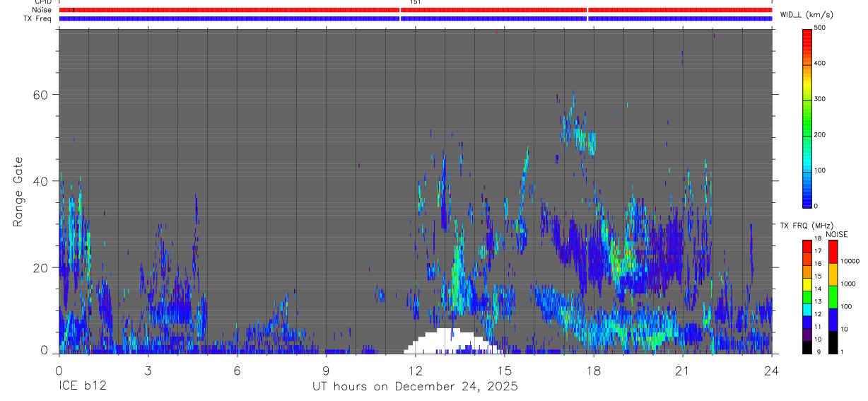868x401 pixels.
Task: Click the 21 UT hour tick label
Action: point(683,370)
